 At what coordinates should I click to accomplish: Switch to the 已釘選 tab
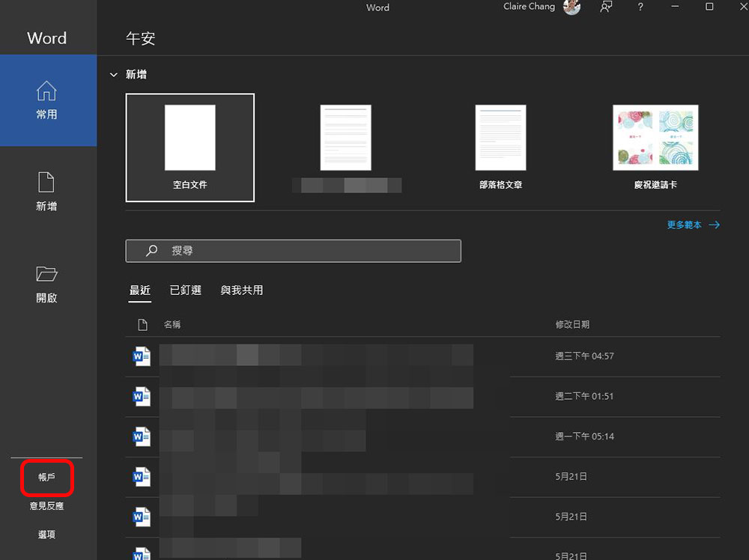click(185, 290)
